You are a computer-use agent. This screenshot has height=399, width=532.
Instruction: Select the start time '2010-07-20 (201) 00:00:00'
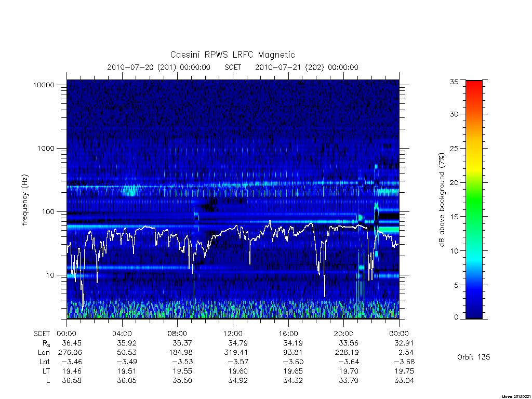click(x=159, y=67)
